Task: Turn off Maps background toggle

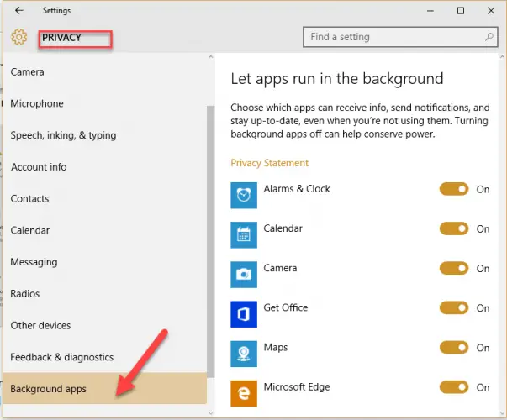Action: 454,348
